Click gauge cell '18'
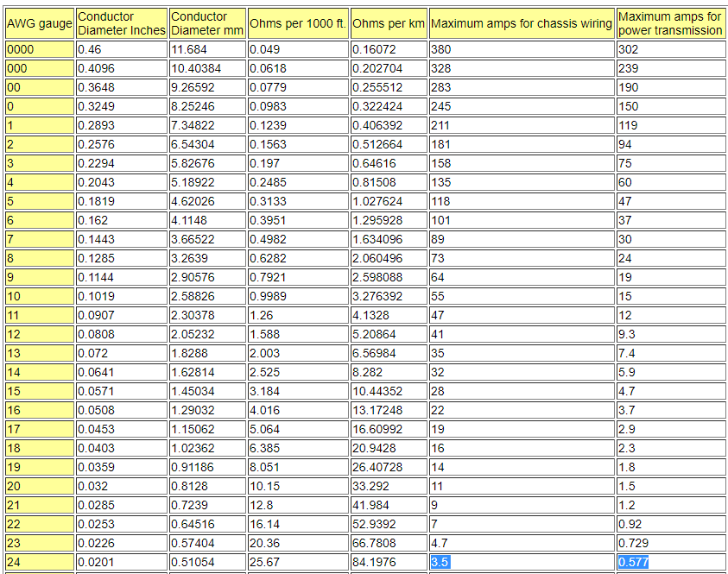 [40, 448]
